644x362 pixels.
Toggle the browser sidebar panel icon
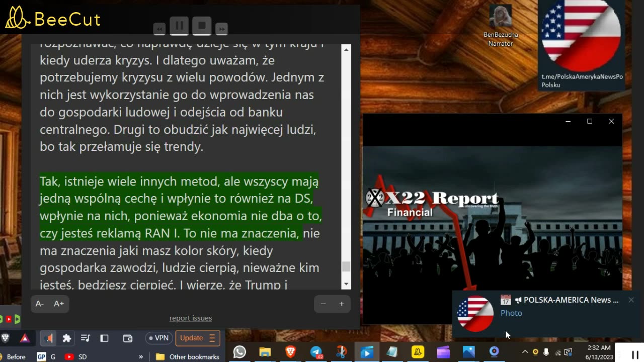105,338
